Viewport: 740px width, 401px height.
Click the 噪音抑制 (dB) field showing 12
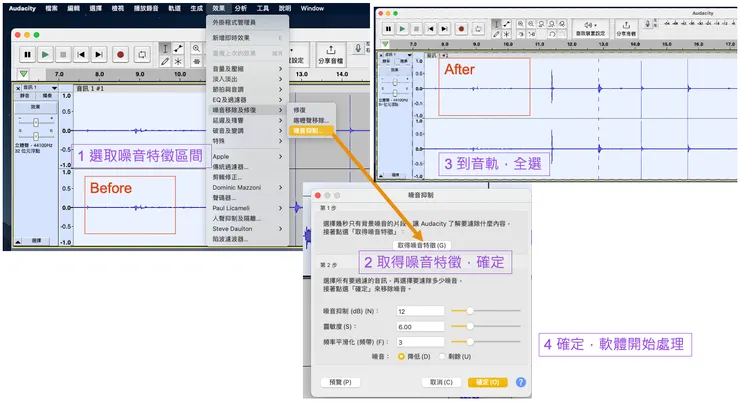(x=420, y=311)
